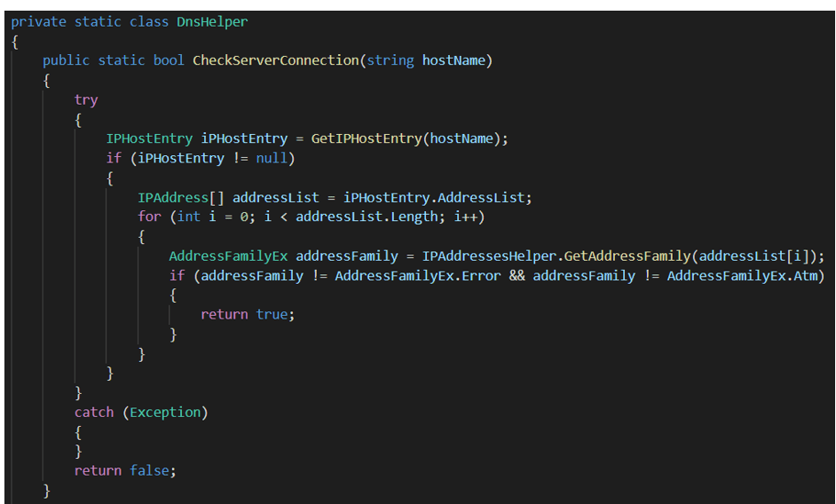Click AddressFamilyEx.Error in the condition
The image size is (836, 504).
418,276
